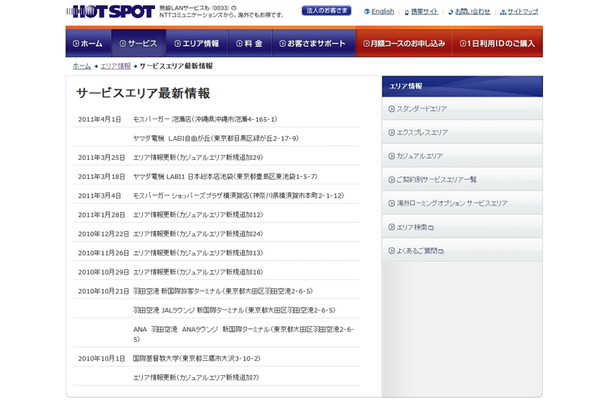Image resolution: width=610 pixels, height=400 pixels.
Task: Click date 2011年4月1日
Action: point(100,119)
